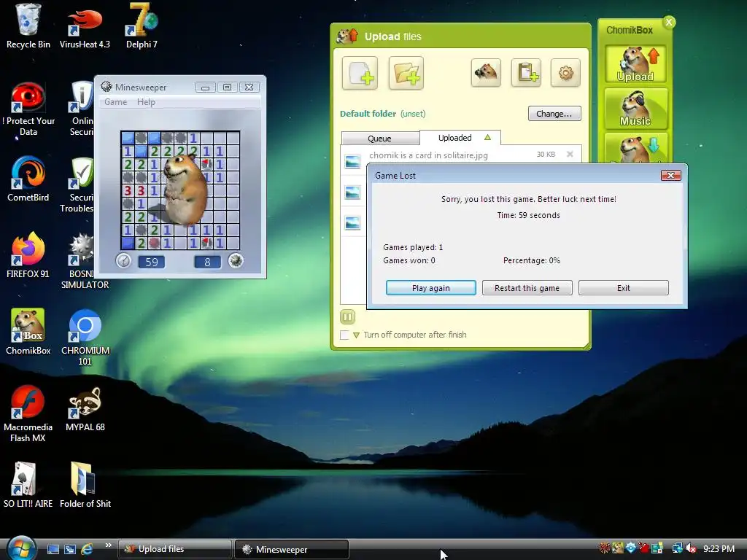Image resolution: width=747 pixels, height=560 pixels.
Task: Remove chomik is a card in solitaire.jpg
Action: coord(570,154)
